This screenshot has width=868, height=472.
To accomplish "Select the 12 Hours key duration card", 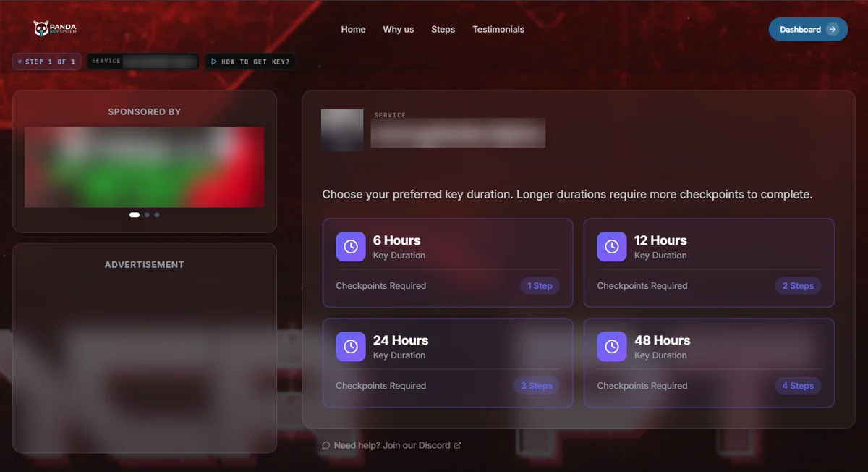I will tap(709, 263).
